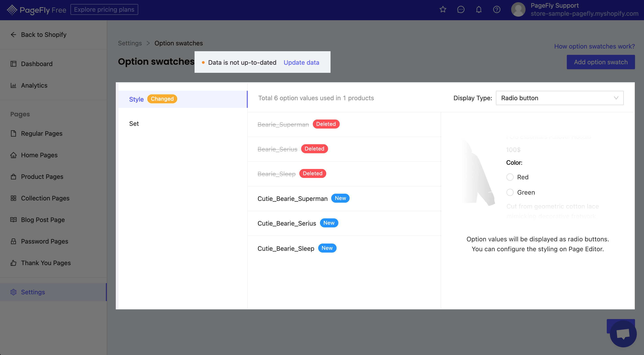Click the Cutie_Bearie_Serius option value
Viewport: 644px width, 355px height.
[x=287, y=223]
